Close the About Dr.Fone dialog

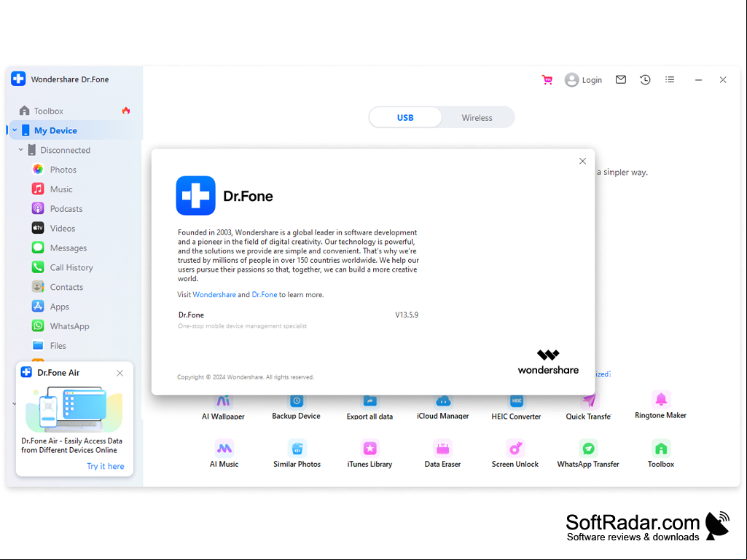pyautogui.click(x=582, y=162)
